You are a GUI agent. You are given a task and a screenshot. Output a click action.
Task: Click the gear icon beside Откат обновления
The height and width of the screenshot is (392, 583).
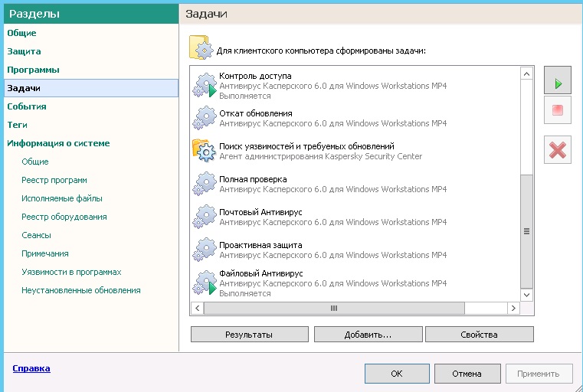point(204,118)
